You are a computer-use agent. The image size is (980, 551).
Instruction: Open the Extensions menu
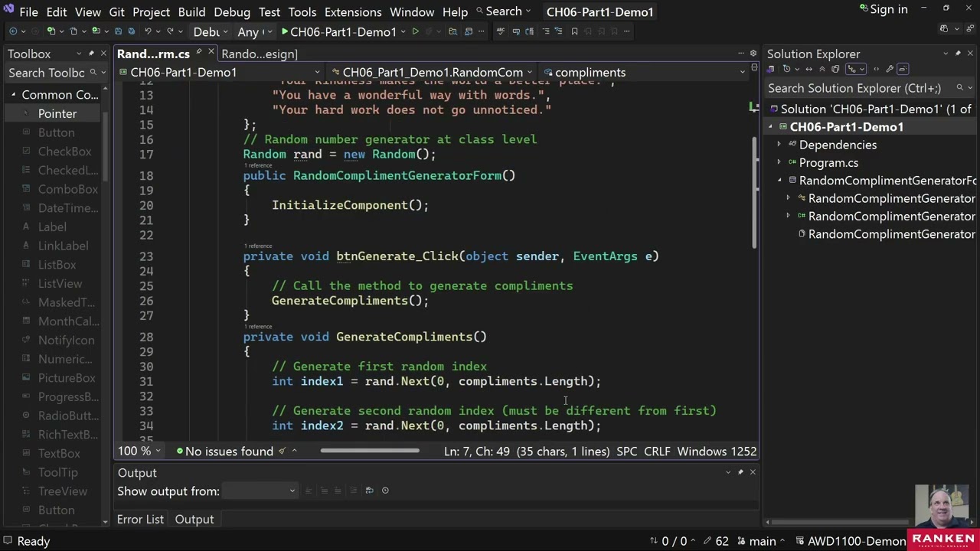(x=353, y=12)
